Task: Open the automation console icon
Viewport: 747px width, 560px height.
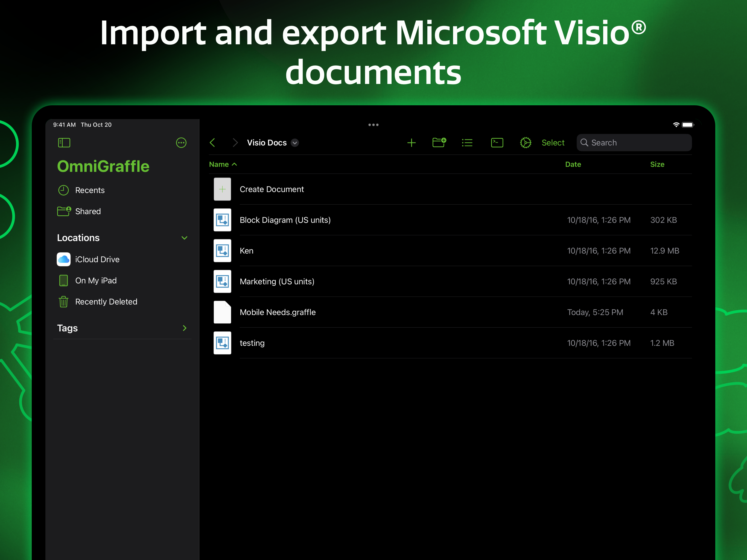Action: click(497, 143)
